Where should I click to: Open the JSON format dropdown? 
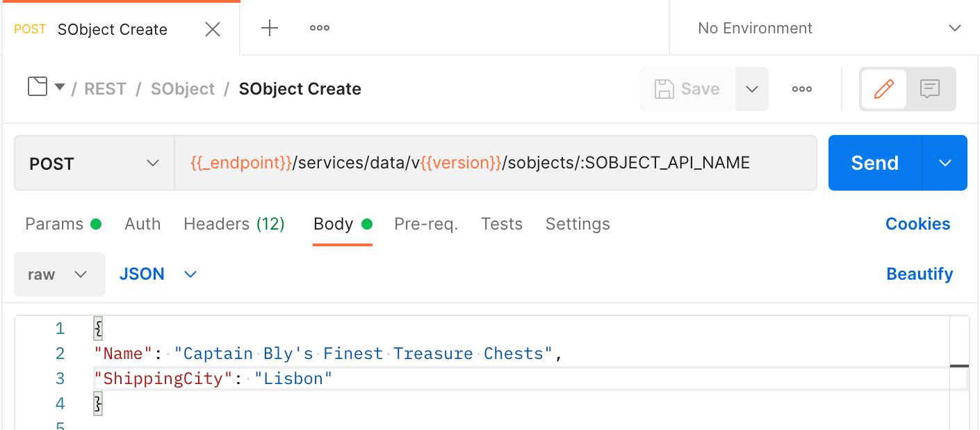pyautogui.click(x=158, y=274)
